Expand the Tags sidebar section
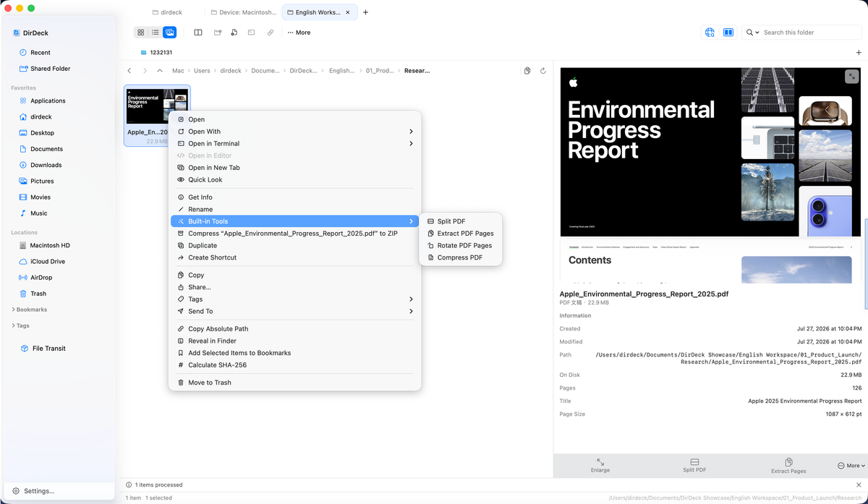The image size is (868, 504). [x=21, y=325]
